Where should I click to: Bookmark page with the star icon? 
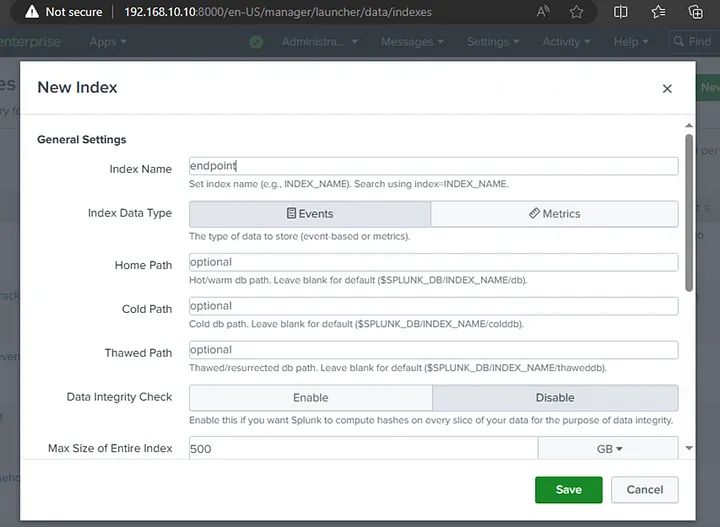(576, 11)
